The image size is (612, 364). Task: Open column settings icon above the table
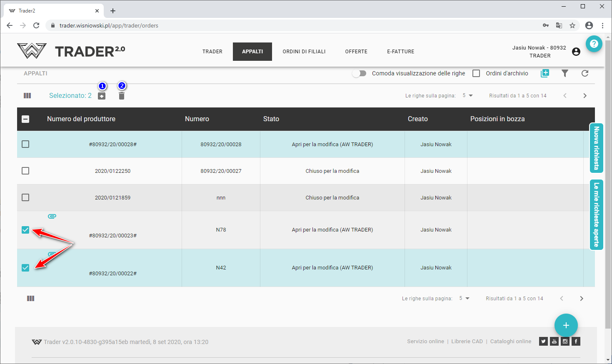pyautogui.click(x=27, y=96)
